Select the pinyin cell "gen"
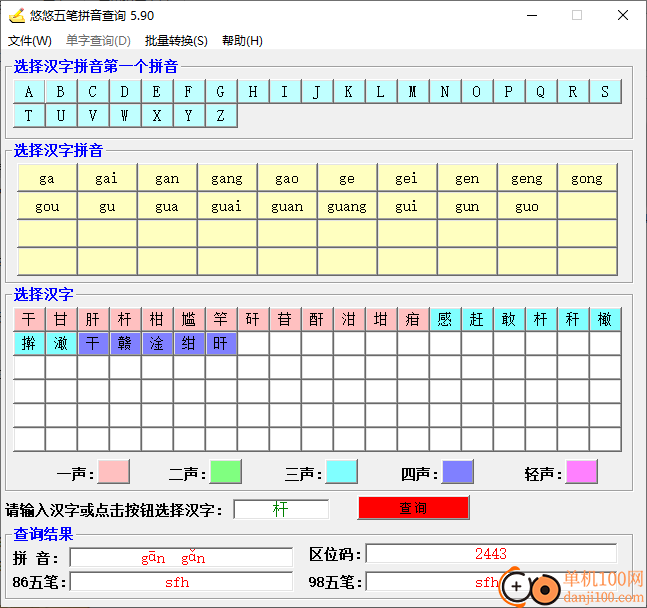Image resolution: width=647 pixels, height=608 pixels. (467, 178)
